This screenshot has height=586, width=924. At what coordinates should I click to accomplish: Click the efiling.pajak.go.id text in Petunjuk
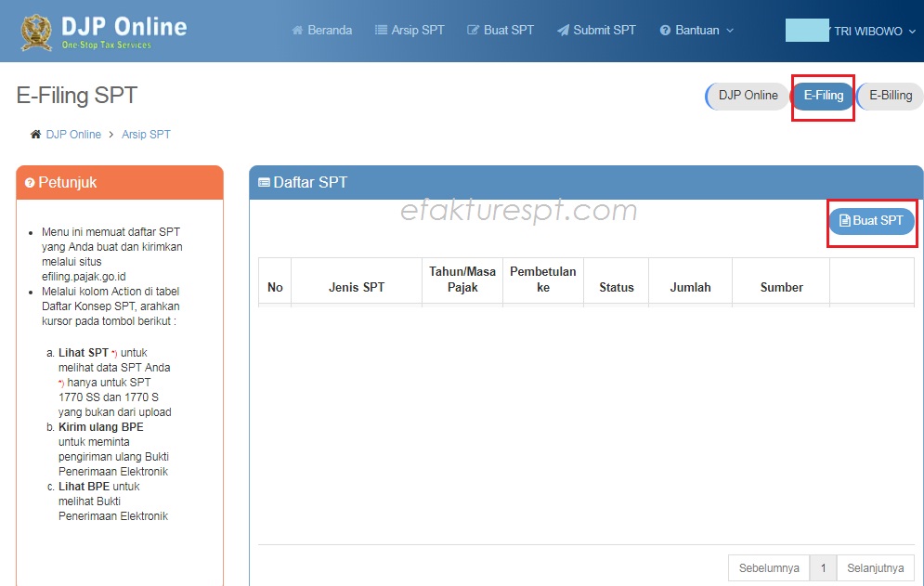point(84,277)
